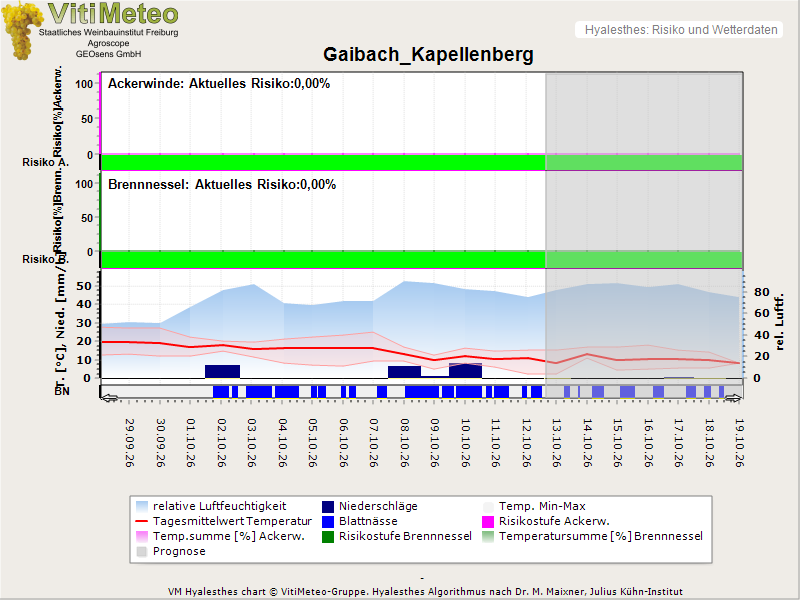Click the BN row label
Image resolution: width=800 pixels, height=600 pixels.
[62, 391]
